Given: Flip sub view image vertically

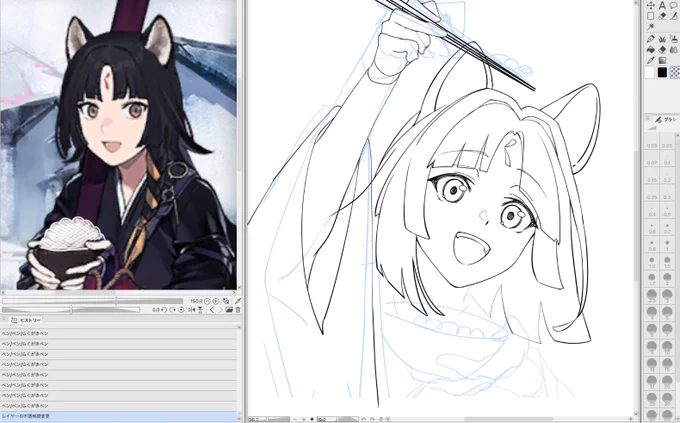Looking at the screenshot, I should click(200, 310).
